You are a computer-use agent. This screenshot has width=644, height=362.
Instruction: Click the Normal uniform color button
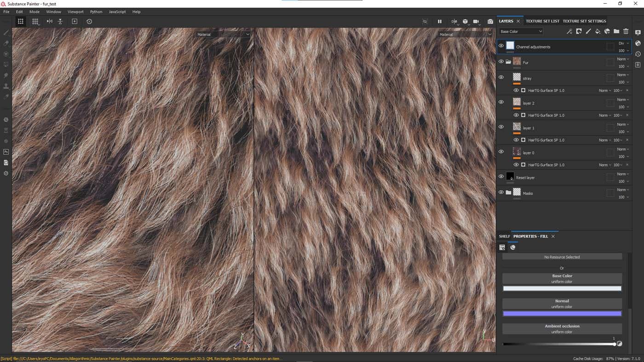click(x=562, y=304)
